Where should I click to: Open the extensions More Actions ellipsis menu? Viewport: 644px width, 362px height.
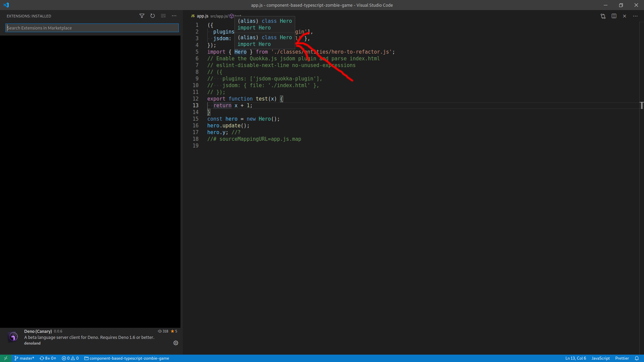[x=174, y=16]
